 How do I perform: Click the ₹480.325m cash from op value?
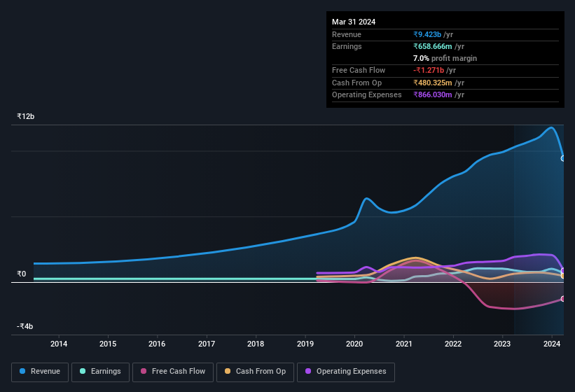tap(433, 83)
